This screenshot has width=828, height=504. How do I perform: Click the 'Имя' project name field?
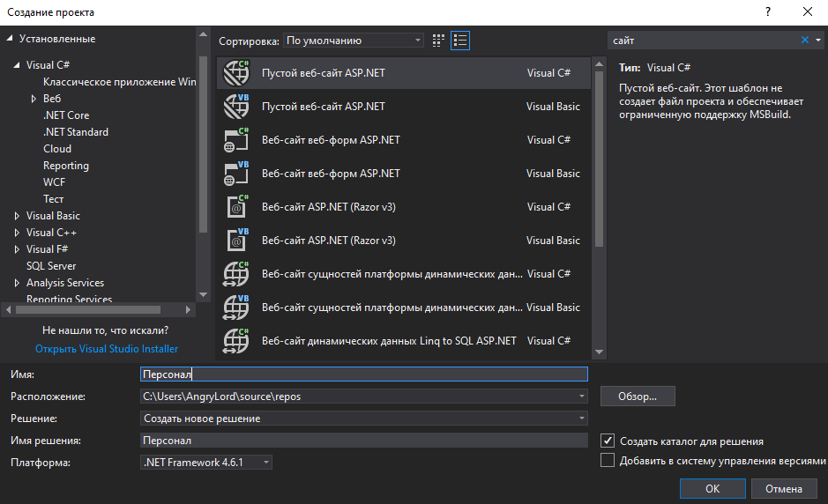[364, 374]
